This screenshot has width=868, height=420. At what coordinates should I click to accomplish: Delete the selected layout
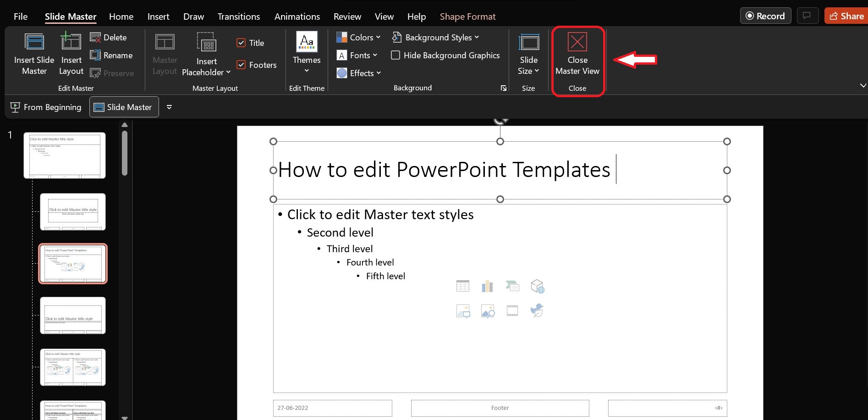click(109, 38)
